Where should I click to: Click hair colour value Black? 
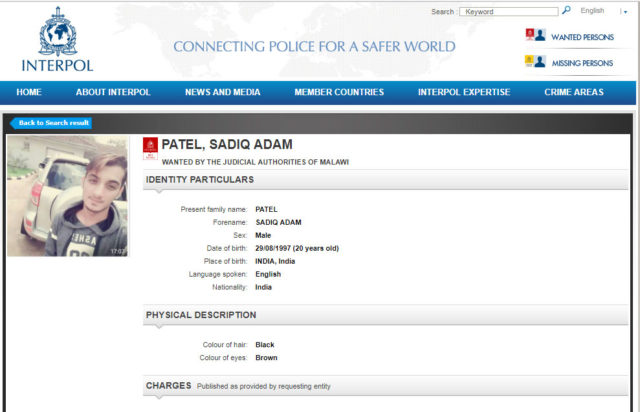(x=265, y=345)
